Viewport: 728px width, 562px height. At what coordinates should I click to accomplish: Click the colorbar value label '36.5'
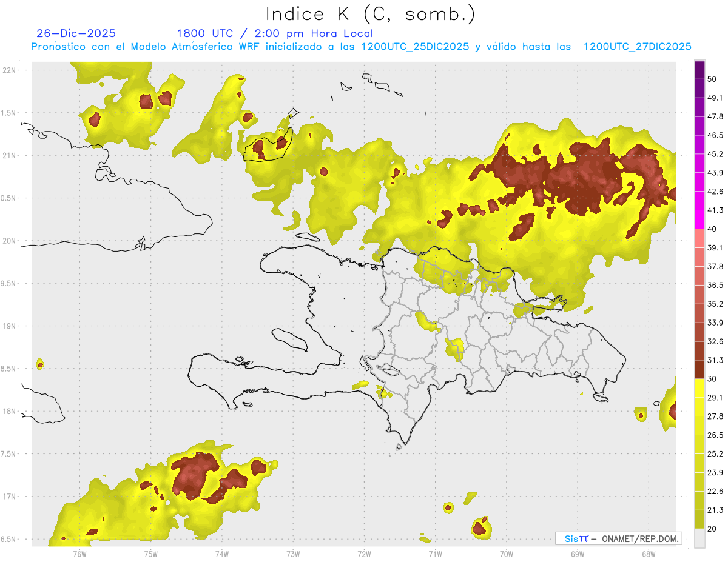point(715,286)
